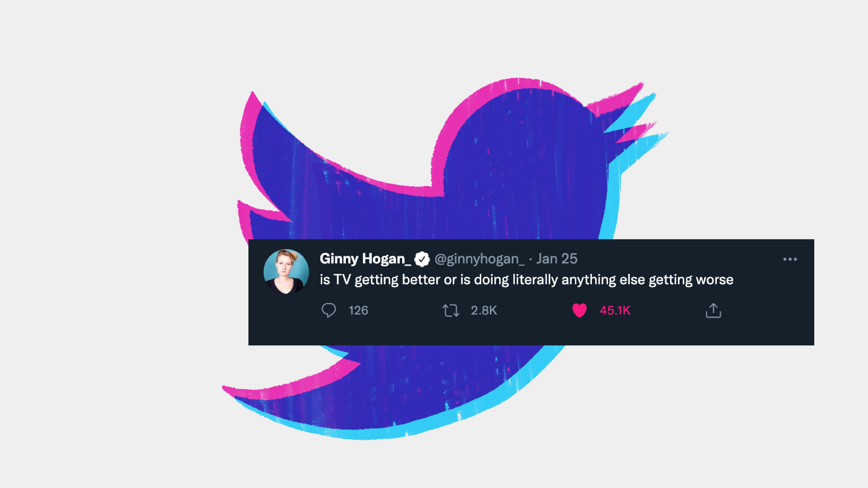
Task: Open the Ginny Hogan_ display name link
Action: (x=365, y=259)
